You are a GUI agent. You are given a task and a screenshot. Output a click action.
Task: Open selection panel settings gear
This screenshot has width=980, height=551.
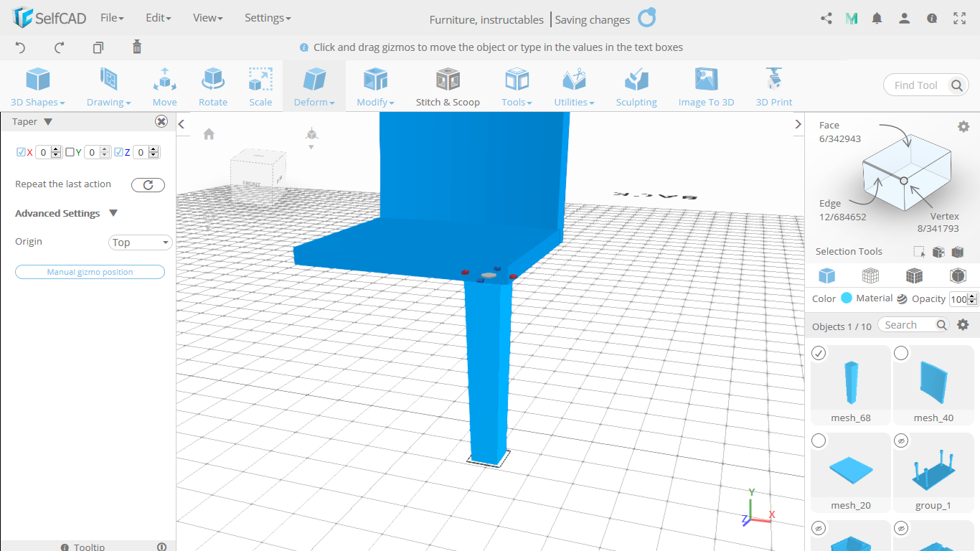[963, 126]
